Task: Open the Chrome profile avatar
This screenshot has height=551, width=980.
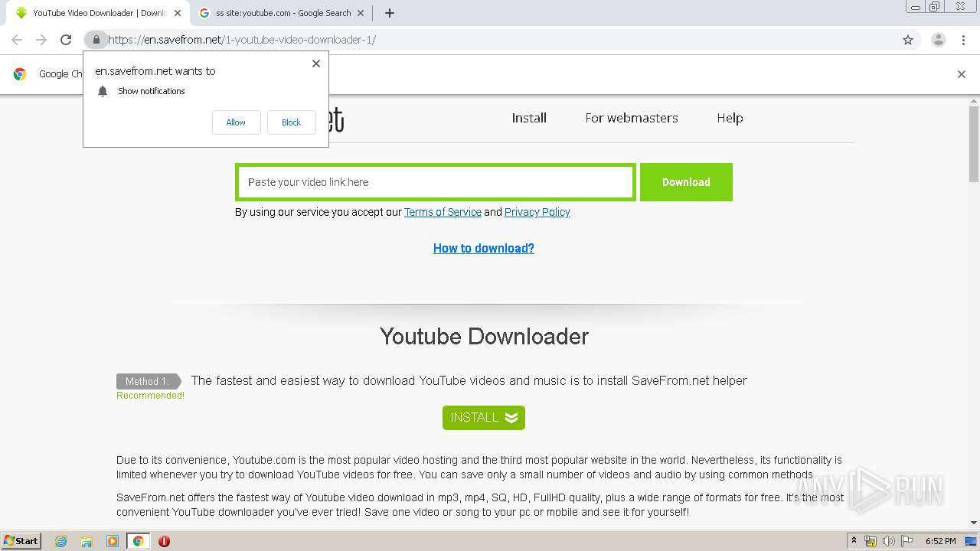Action: tap(938, 40)
